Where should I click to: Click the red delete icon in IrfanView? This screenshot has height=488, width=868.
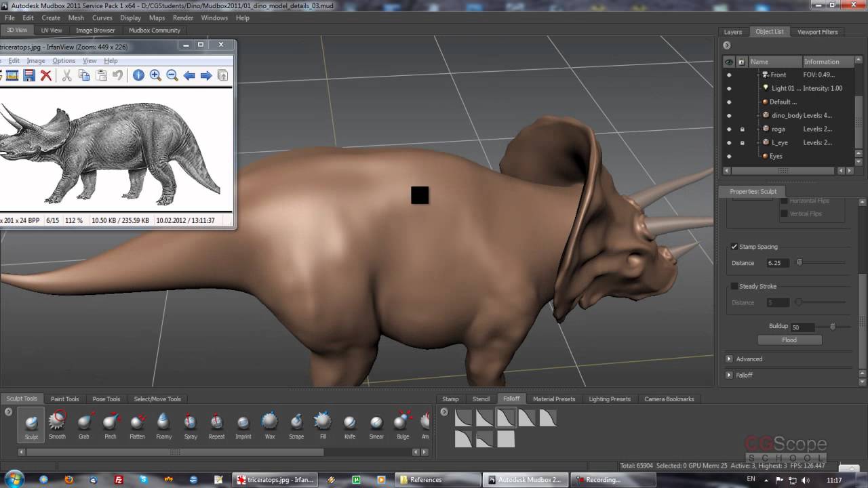[x=46, y=75]
